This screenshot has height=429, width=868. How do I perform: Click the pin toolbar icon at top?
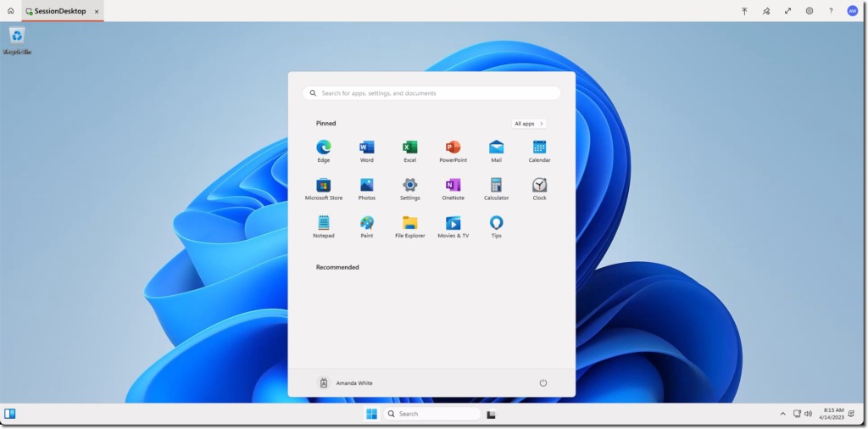[766, 11]
